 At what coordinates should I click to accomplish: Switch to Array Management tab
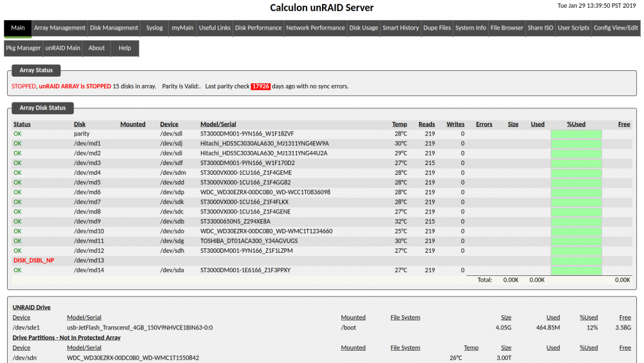click(59, 28)
